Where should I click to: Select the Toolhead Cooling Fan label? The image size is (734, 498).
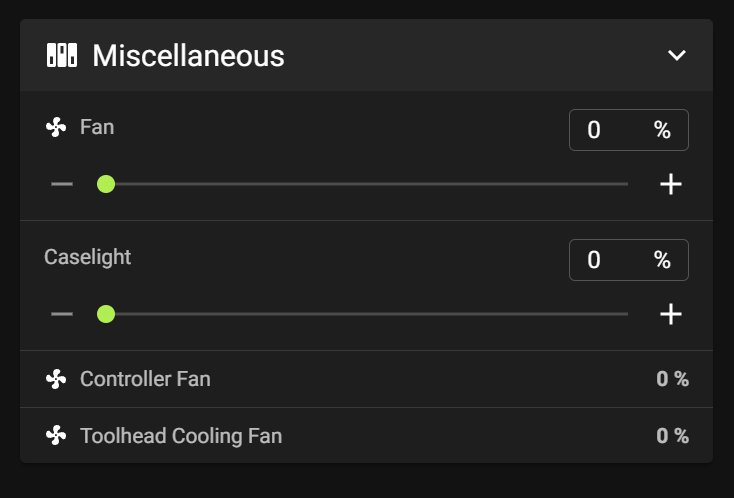(181, 436)
